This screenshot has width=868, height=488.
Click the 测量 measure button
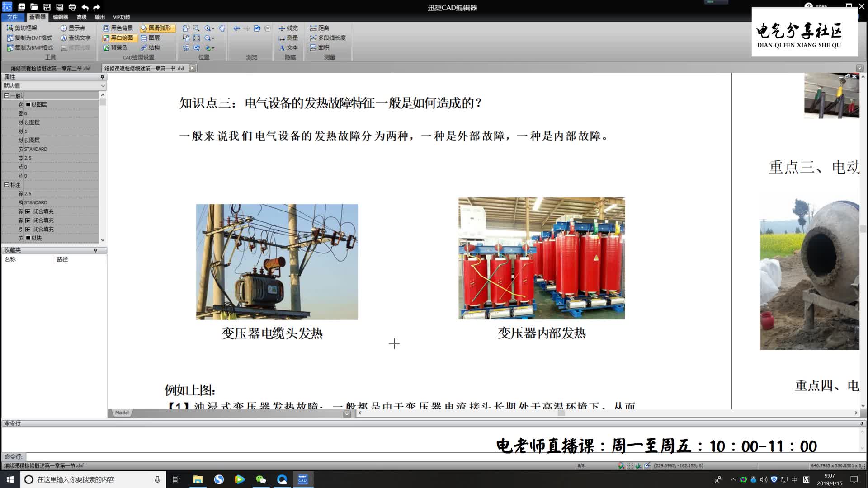pyautogui.click(x=288, y=38)
